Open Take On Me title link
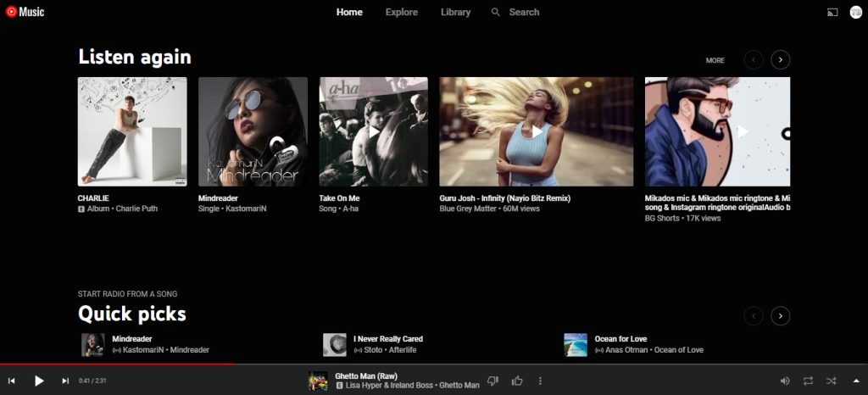868x395 pixels. (x=339, y=198)
